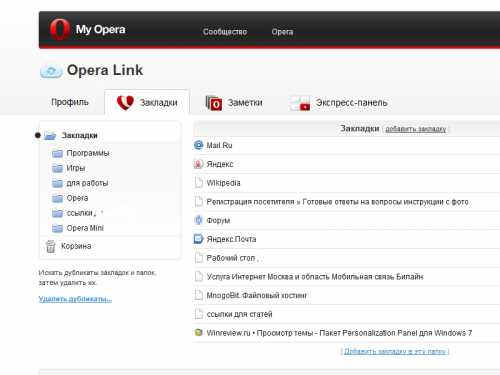The height and width of the screenshot is (375, 500).
Task: Click the Opera Link cloud icon
Action: 51,71
